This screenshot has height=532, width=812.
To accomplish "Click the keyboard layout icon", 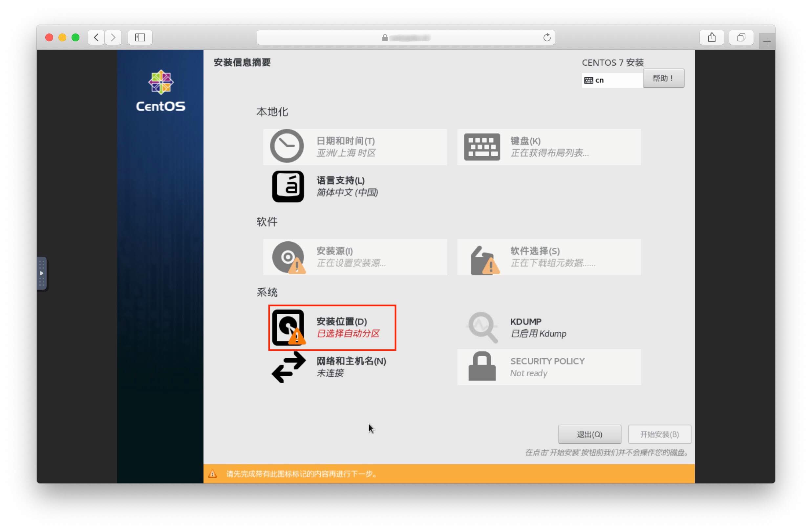I will click(482, 147).
